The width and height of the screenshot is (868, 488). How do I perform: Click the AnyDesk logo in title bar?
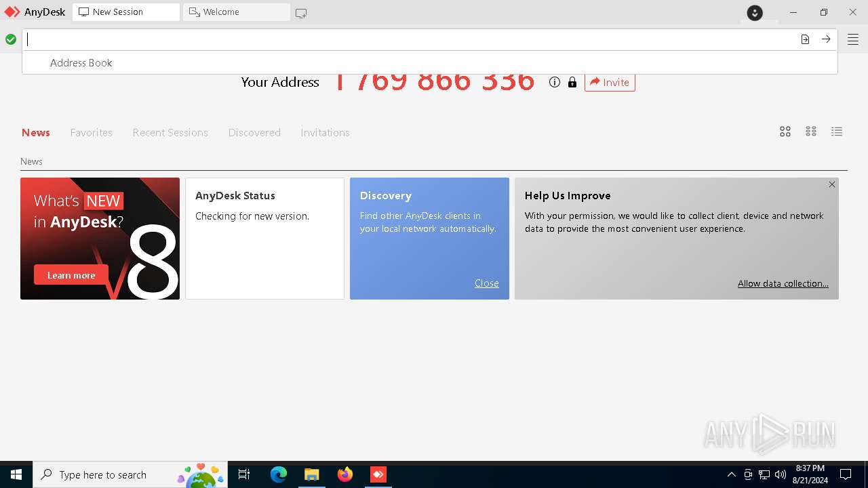[35, 12]
